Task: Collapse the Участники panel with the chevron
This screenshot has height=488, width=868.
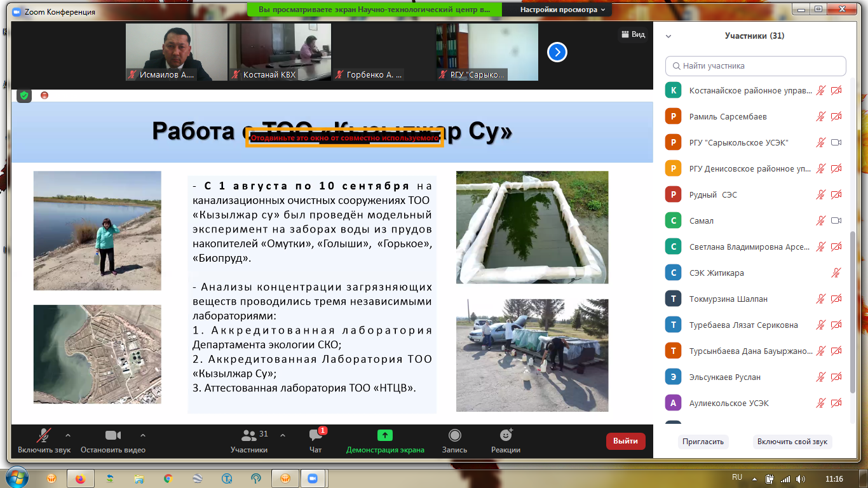Action: pos(668,36)
